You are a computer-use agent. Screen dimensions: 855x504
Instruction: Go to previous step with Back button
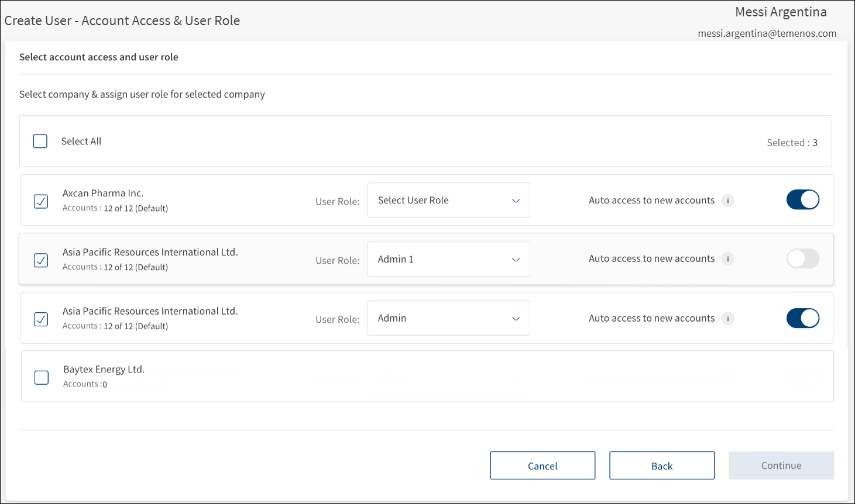(661, 466)
